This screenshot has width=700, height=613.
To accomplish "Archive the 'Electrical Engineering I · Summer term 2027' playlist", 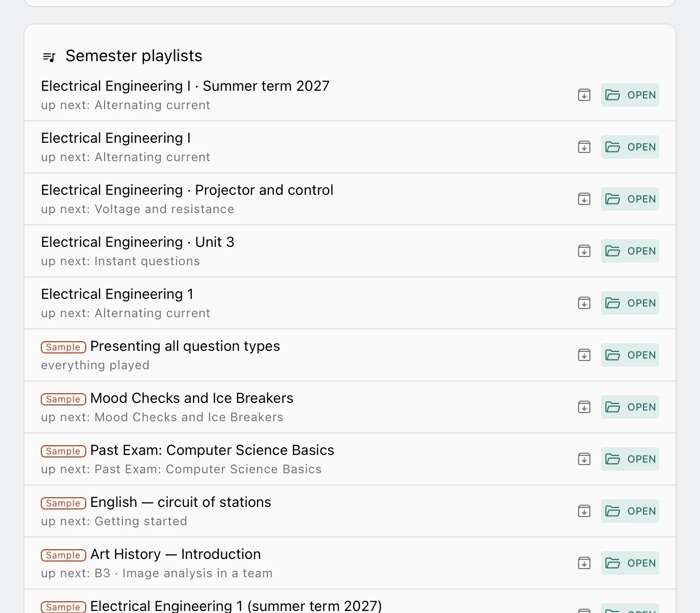I will tap(584, 95).
